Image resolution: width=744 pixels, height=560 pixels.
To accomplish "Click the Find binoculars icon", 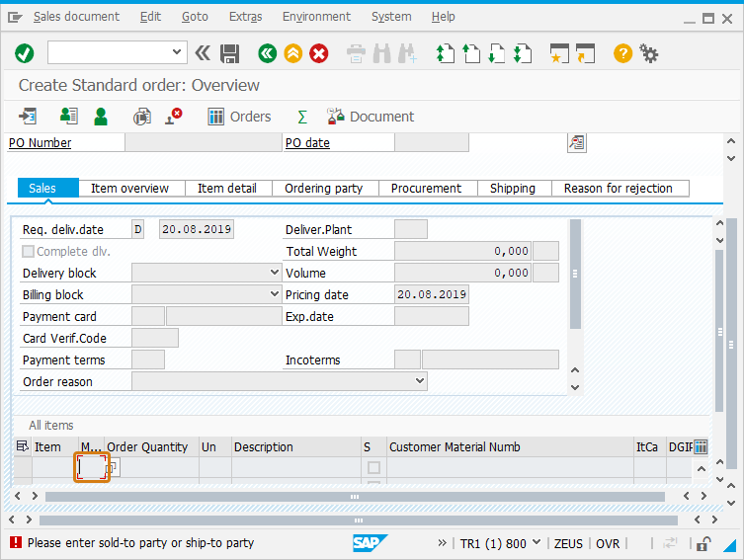I will pyautogui.click(x=381, y=53).
